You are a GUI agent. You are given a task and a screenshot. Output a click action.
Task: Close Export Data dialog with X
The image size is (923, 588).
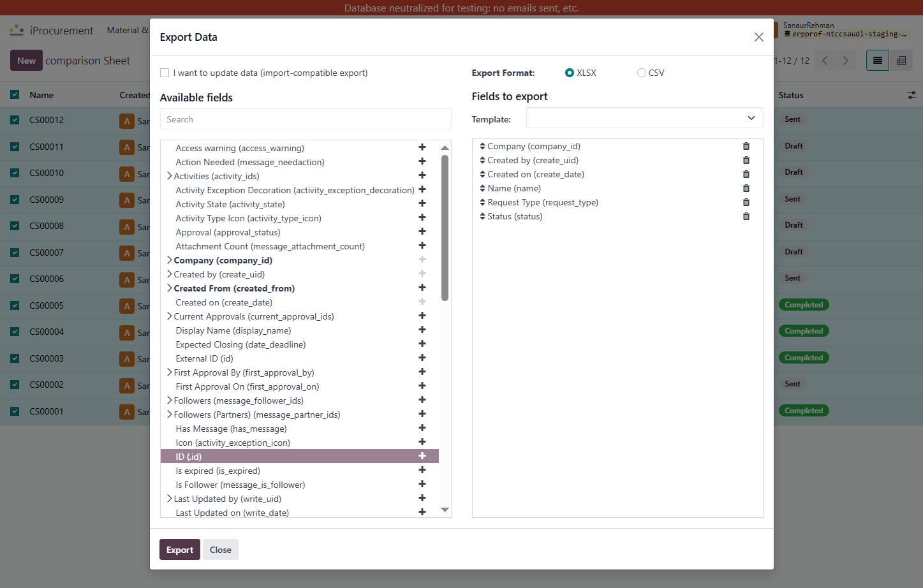(758, 37)
